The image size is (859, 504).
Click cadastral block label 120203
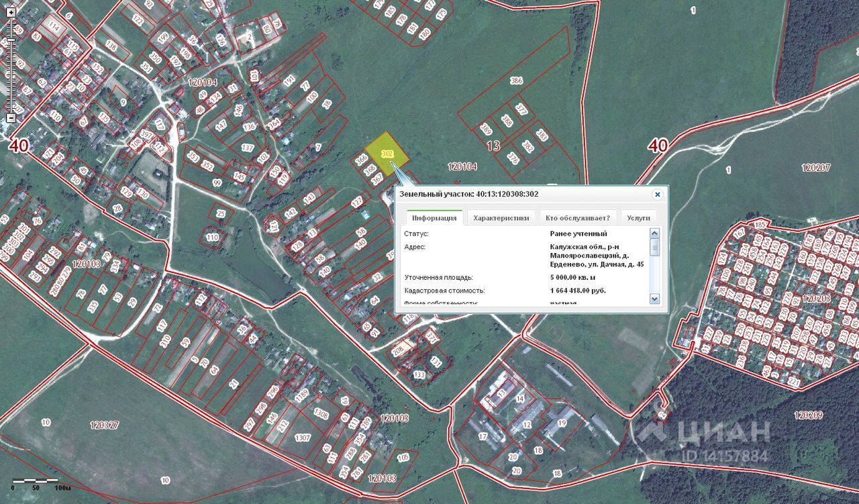817,298
